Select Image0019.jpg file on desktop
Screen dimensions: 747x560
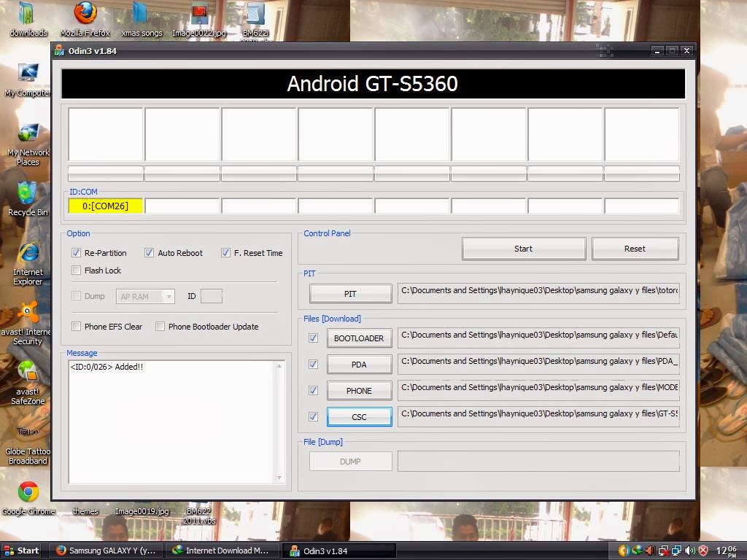(x=142, y=511)
